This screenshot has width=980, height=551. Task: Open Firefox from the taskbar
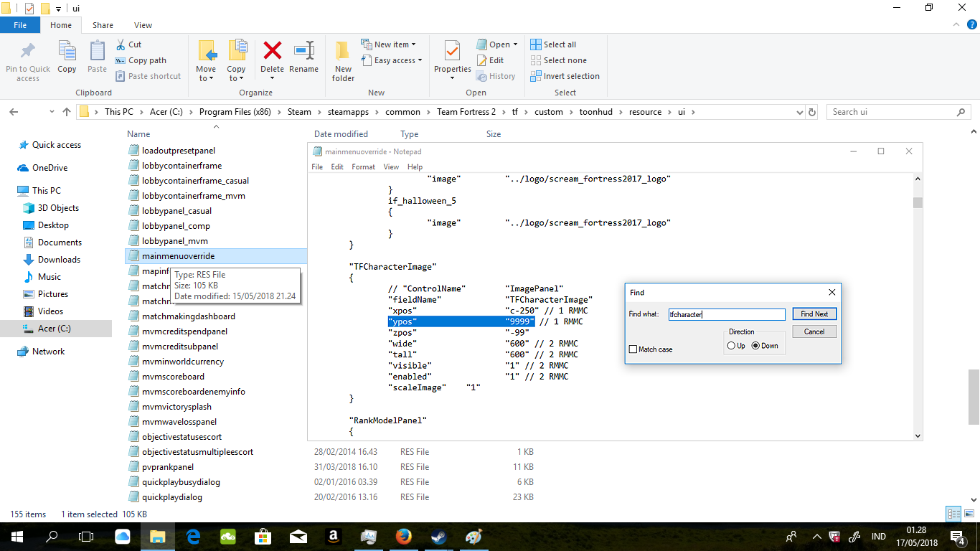click(x=404, y=537)
